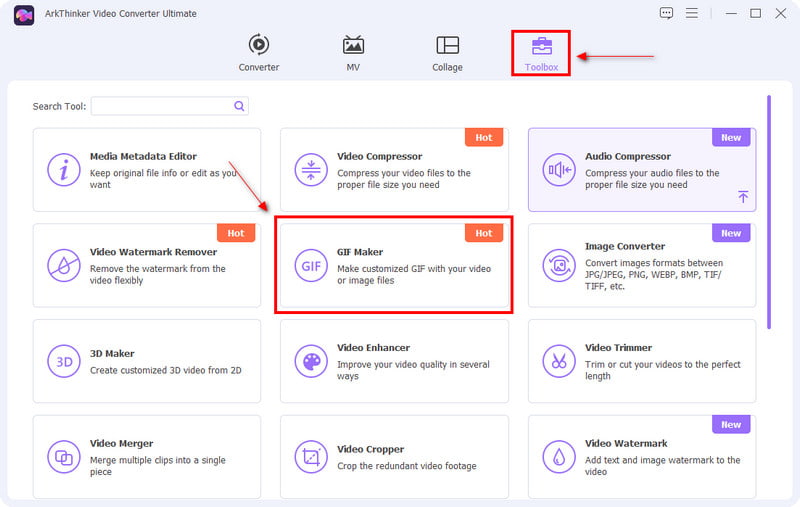
Task: Click text "Remove the watermark from the video flexibly"
Action: tap(158, 274)
